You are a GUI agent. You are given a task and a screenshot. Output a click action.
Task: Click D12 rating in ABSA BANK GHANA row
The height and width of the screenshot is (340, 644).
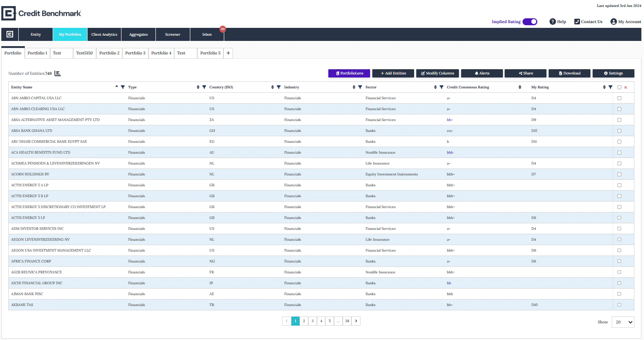click(x=534, y=131)
